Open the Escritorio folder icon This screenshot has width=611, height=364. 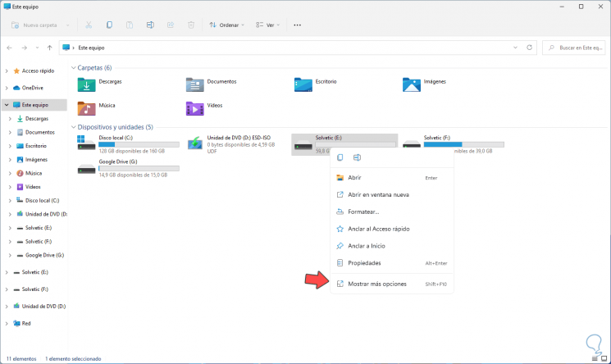tap(303, 85)
